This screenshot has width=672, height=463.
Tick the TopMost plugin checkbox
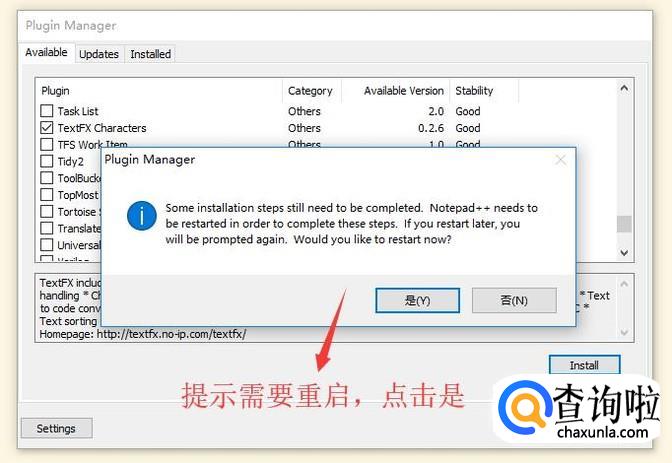(x=47, y=195)
